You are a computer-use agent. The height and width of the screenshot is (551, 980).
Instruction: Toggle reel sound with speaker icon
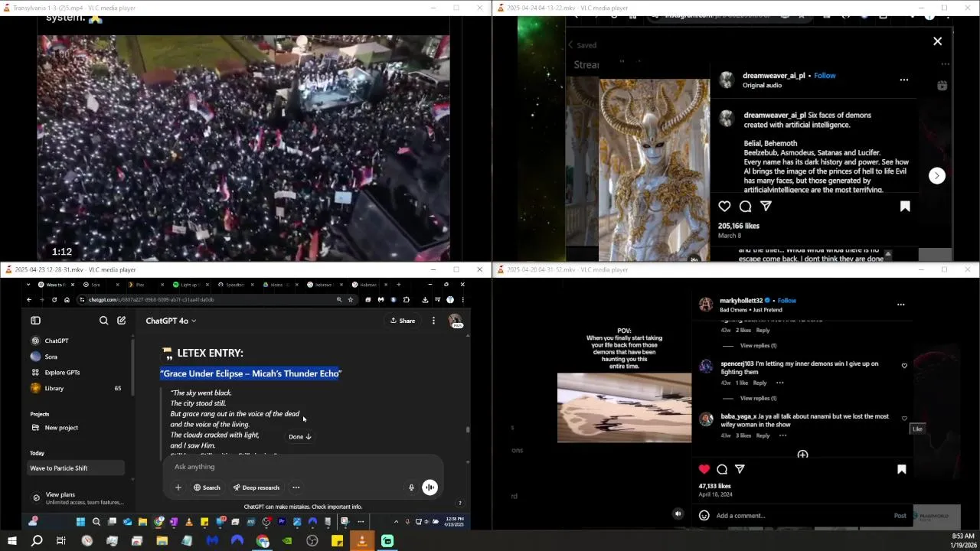pyautogui.click(x=678, y=514)
